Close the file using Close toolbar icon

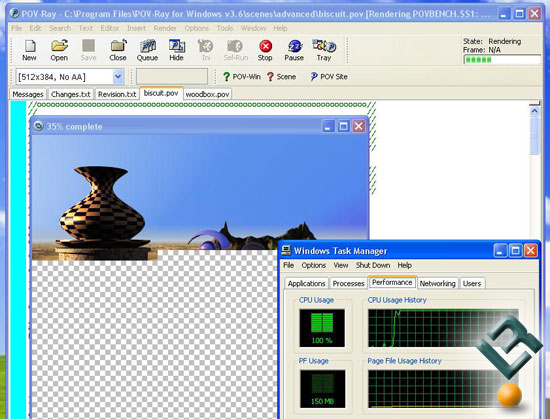coord(118,50)
